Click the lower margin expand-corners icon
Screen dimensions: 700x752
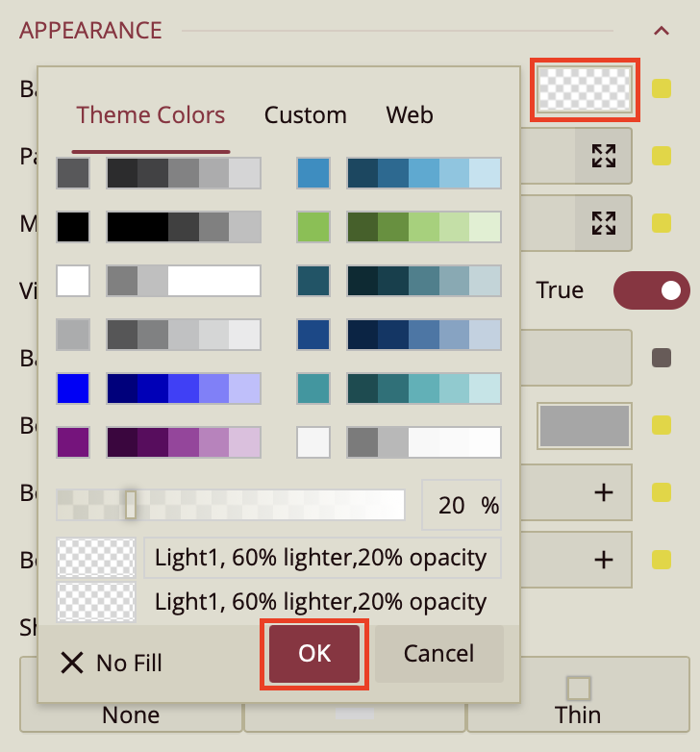(x=603, y=223)
